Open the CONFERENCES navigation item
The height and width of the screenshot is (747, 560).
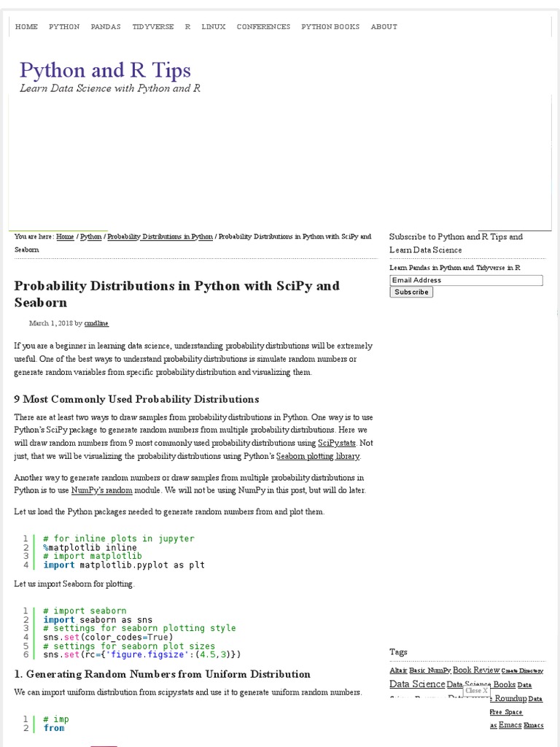(x=263, y=27)
